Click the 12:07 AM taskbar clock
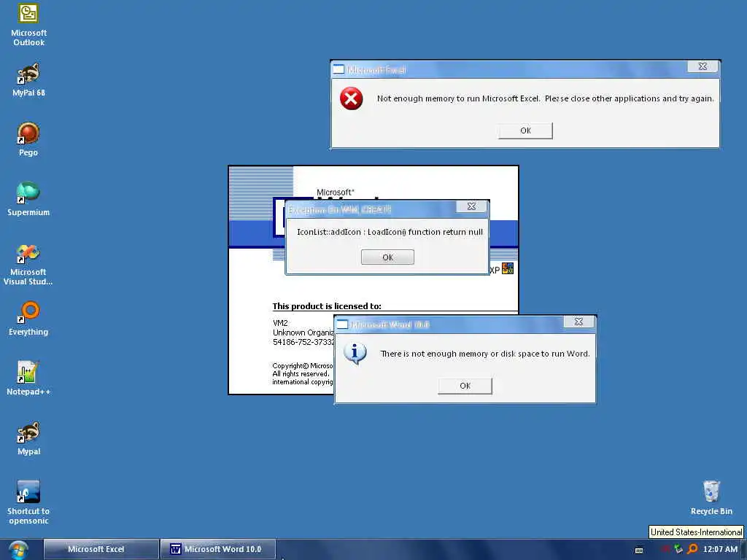The width and height of the screenshot is (747, 560). tap(720, 549)
